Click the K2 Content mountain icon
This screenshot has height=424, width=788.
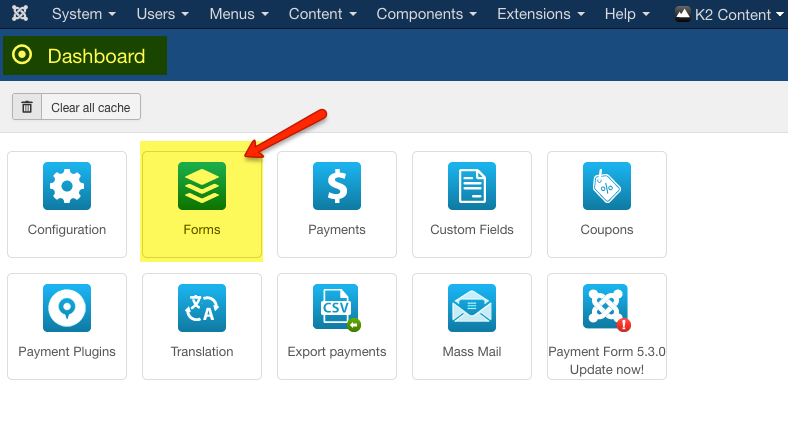coord(682,14)
